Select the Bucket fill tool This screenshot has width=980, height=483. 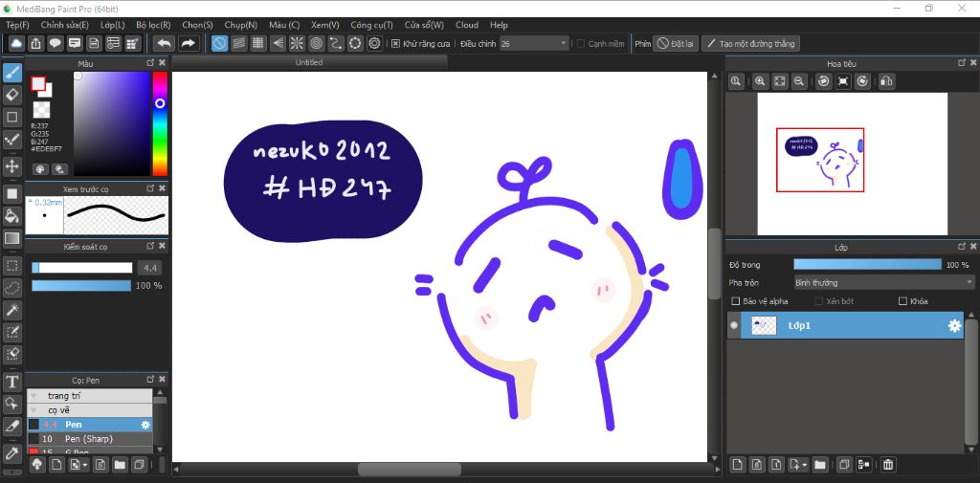click(11, 216)
